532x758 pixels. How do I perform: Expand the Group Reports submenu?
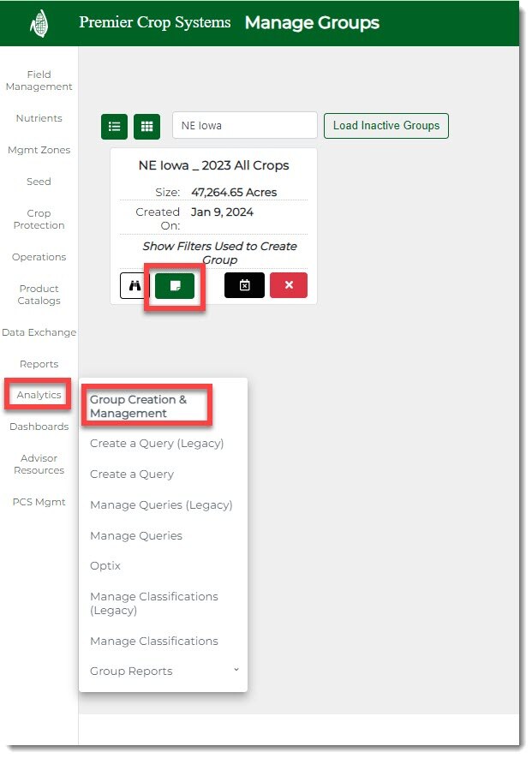(236, 671)
